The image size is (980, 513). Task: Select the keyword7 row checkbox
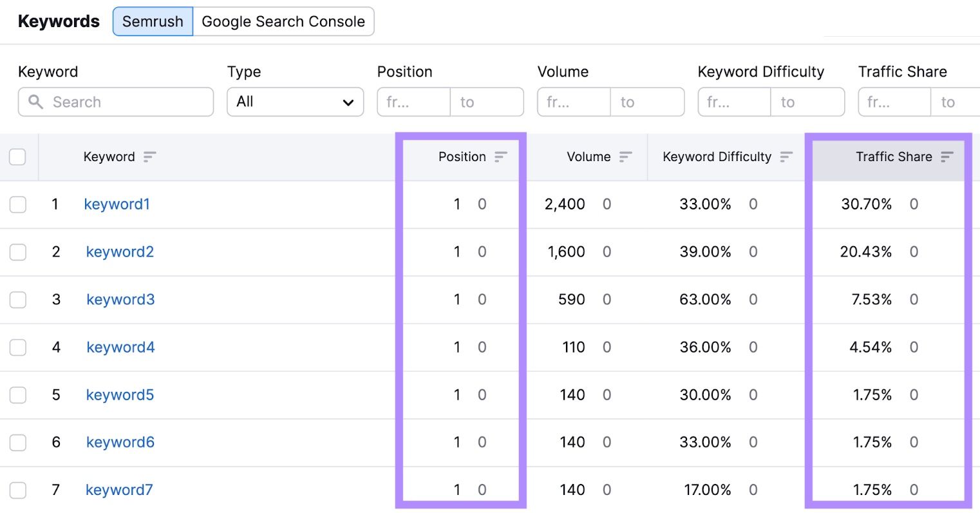18,490
